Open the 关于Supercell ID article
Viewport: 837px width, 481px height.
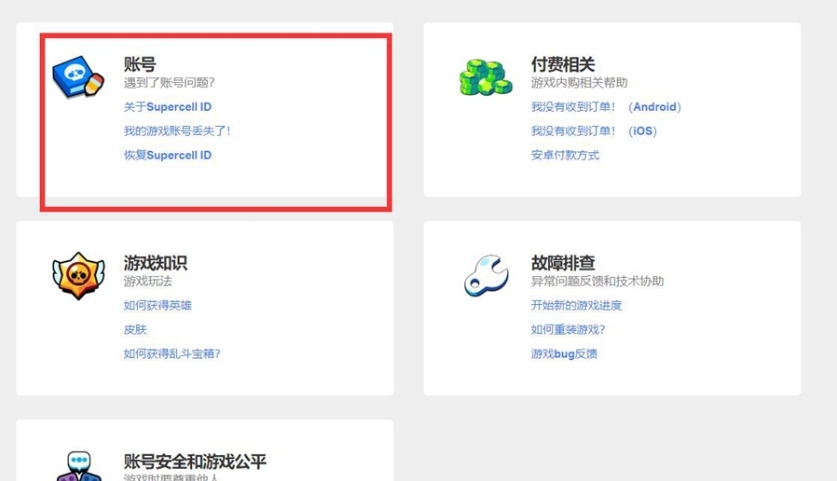(167, 107)
